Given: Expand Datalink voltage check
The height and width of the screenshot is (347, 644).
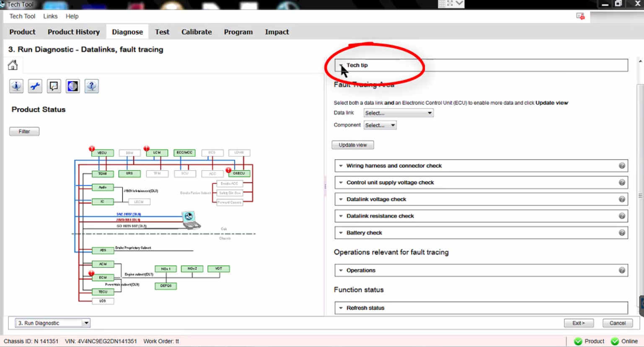Looking at the screenshot, I should [x=481, y=199].
